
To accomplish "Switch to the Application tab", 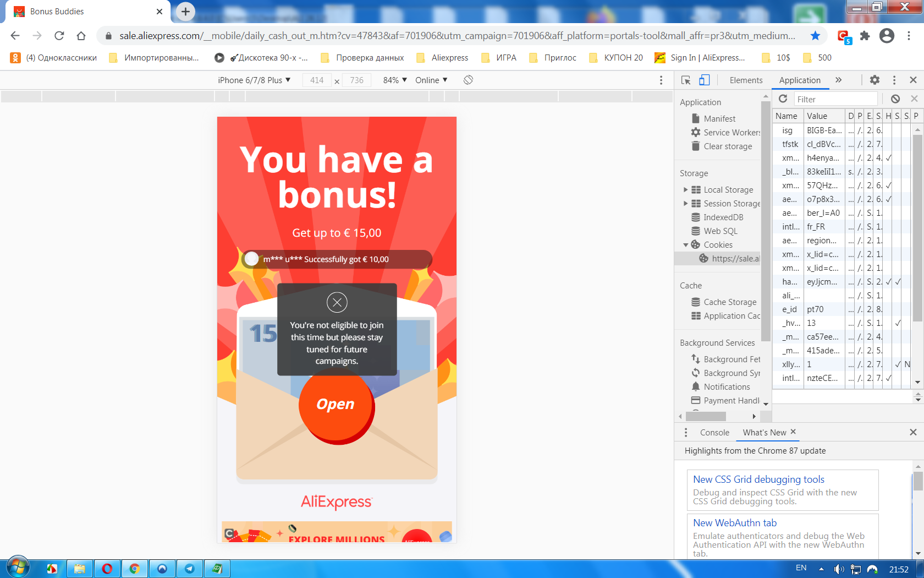I will [x=800, y=80].
